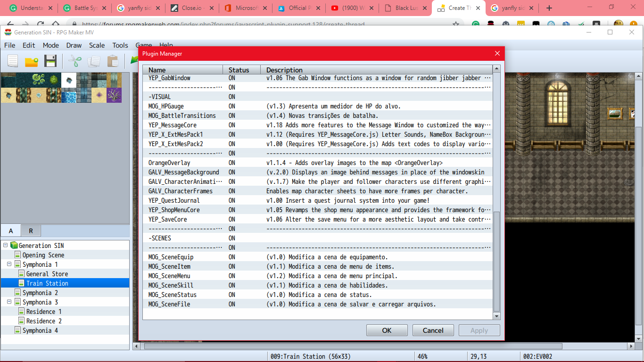Click the map editor horizontal scrollbar left arrow
Viewport: 644px width, 362px height.
point(137,346)
